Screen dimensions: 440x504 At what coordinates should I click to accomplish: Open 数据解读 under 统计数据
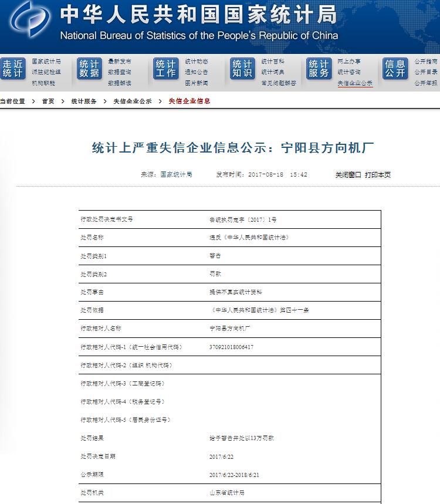[x=120, y=83]
